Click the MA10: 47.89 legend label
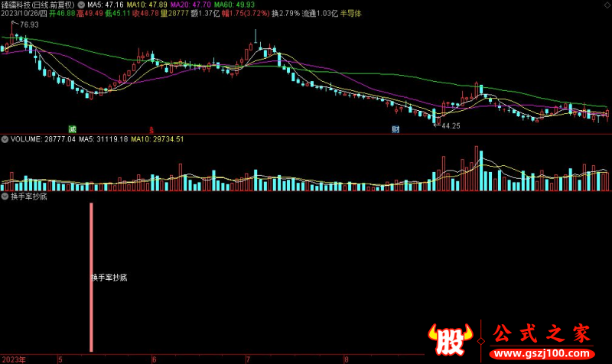 tap(147, 5)
